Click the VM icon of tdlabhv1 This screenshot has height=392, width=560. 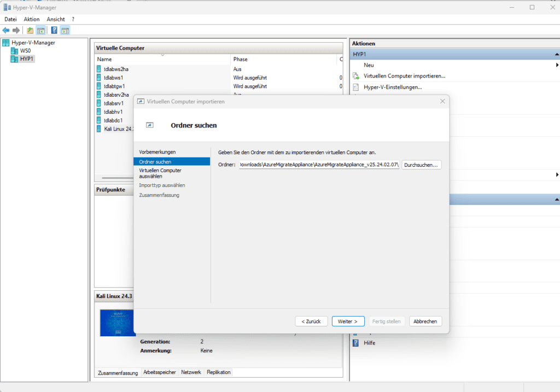click(99, 112)
